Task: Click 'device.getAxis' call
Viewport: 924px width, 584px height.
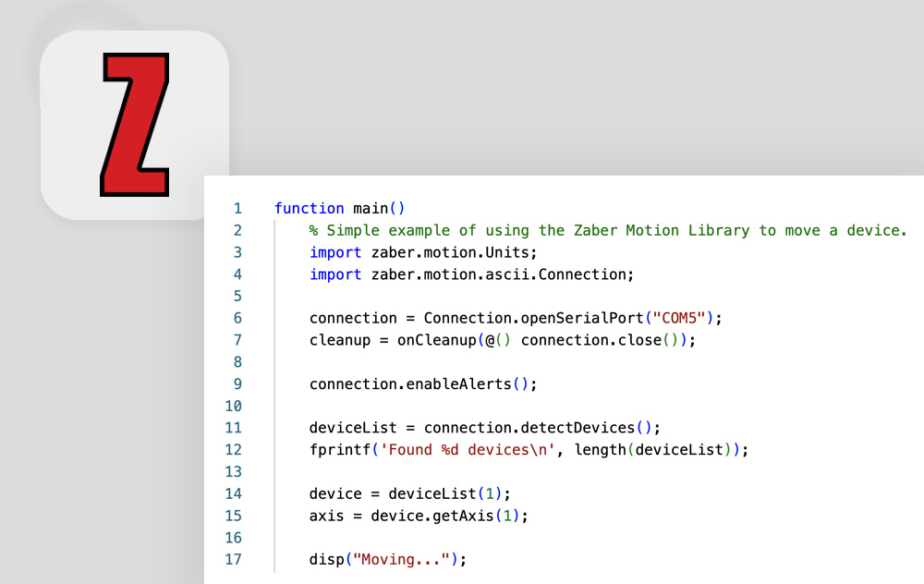Action: (432, 516)
